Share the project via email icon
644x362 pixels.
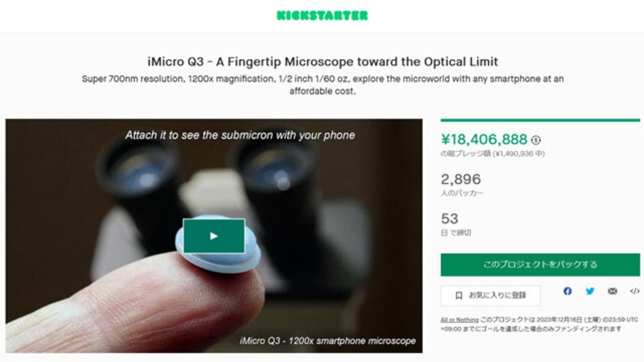point(613,291)
